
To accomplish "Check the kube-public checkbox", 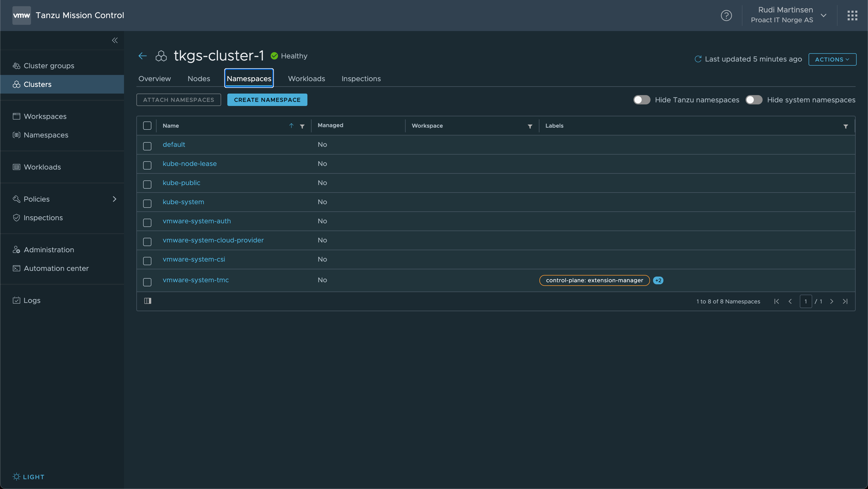I will click(147, 185).
